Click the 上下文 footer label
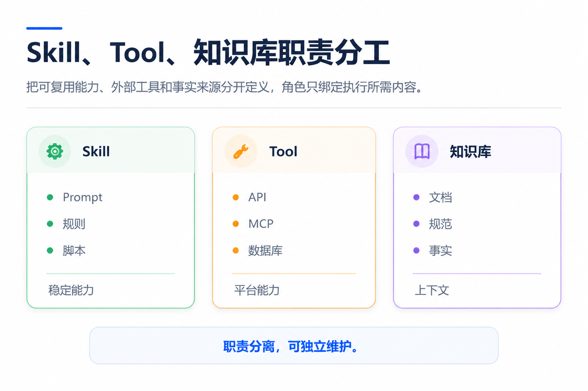The width and height of the screenshot is (588, 391). (x=432, y=290)
